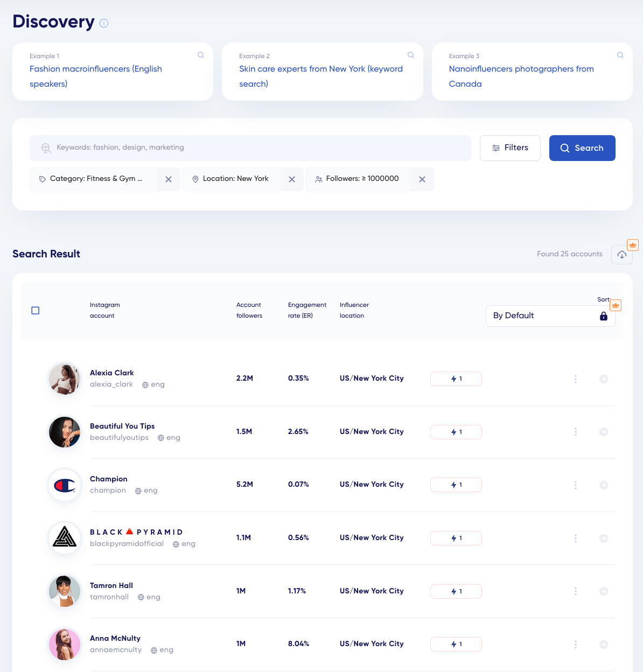Open the By Default sort dropdown
This screenshot has height=672, width=643.
point(539,316)
